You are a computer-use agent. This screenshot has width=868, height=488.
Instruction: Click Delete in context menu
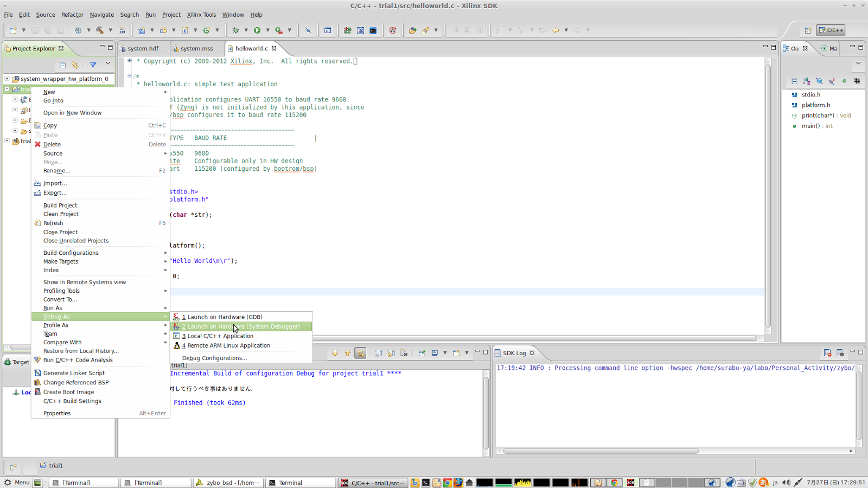101,144
